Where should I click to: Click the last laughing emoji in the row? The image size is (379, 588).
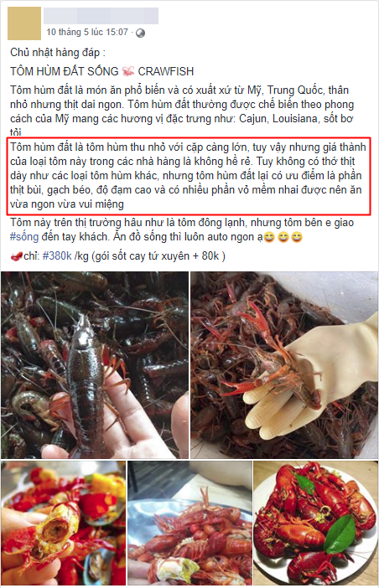tap(297, 237)
